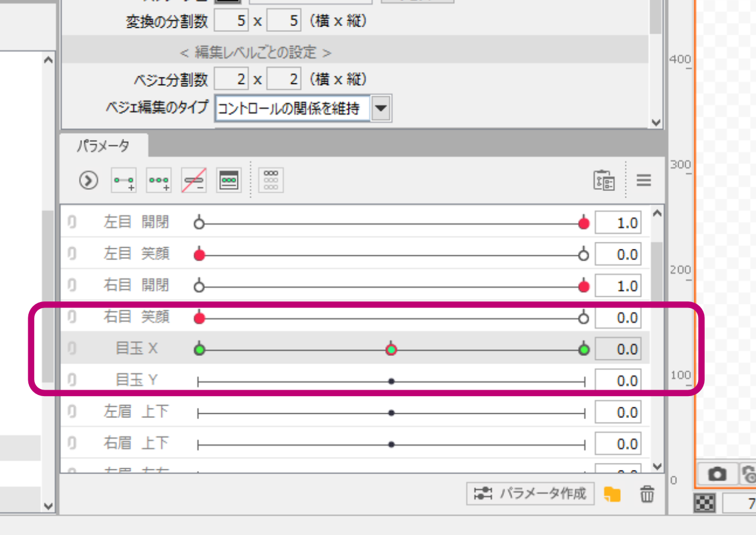Toggle the link clip icon for 左目 開閉
756x535 pixels.
point(71,222)
